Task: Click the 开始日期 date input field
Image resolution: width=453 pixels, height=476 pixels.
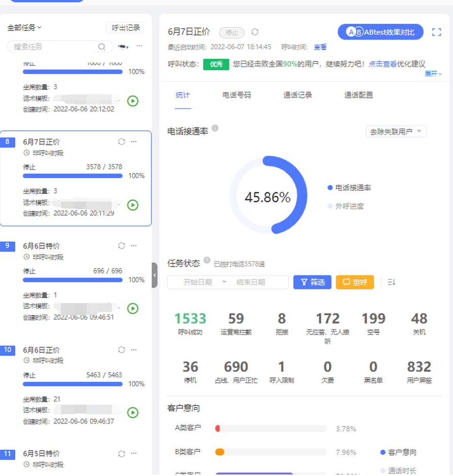Action: 198,282
